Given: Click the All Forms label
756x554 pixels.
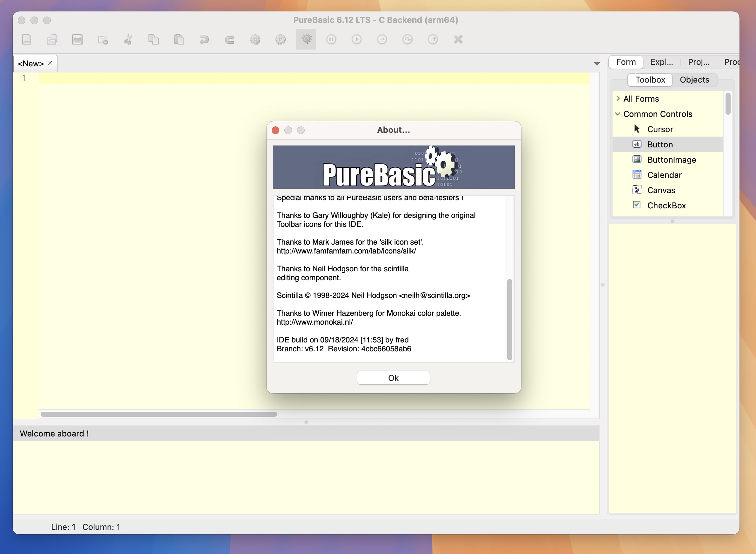Looking at the screenshot, I should [x=641, y=98].
